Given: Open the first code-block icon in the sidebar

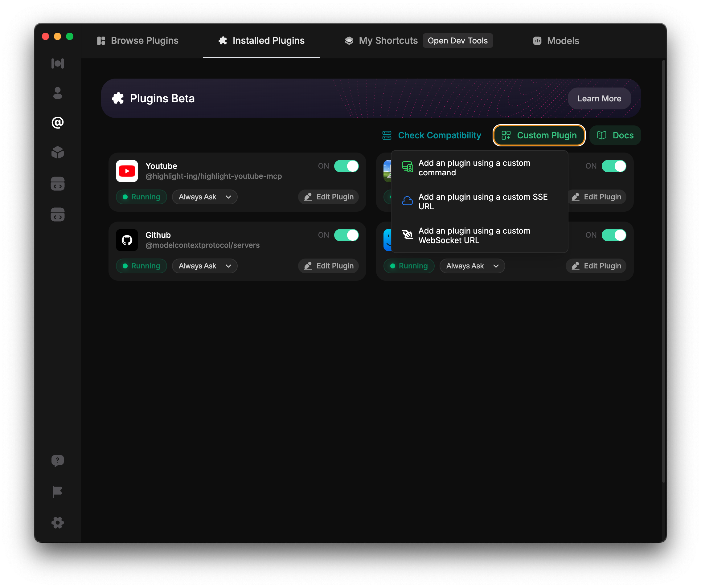Looking at the screenshot, I should [57, 184].
